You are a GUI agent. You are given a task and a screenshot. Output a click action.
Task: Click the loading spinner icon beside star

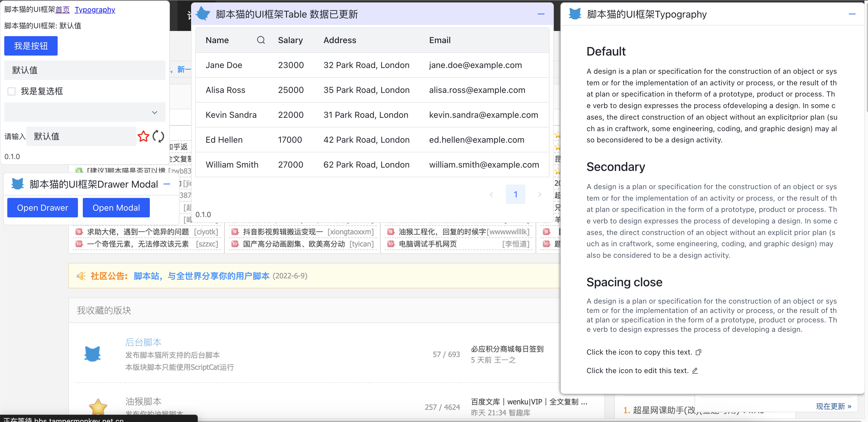(x=158, y=136)
